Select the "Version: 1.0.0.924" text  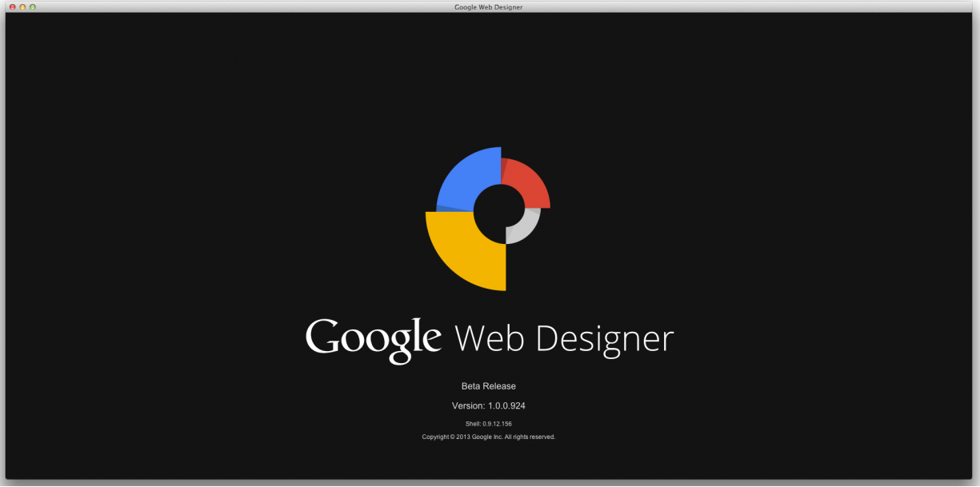click(489, 406)
